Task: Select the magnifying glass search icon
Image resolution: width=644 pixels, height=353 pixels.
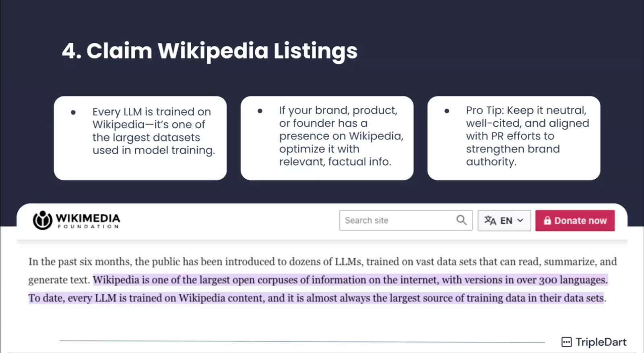Action: pos(461,220)
